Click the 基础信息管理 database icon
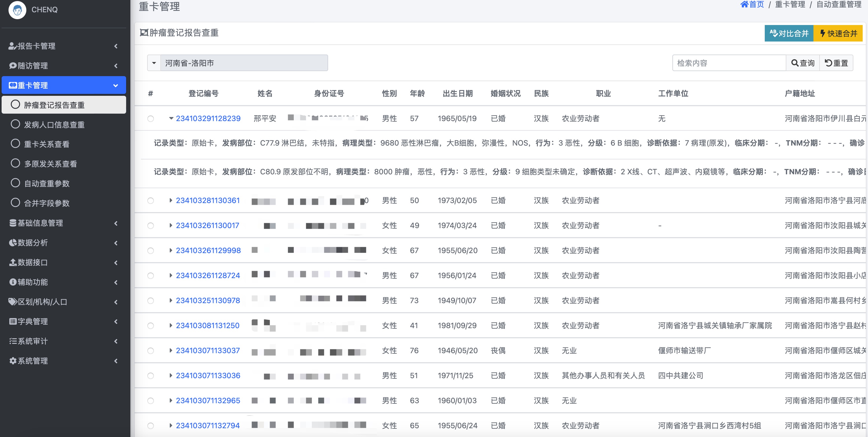Image resolution: width=868 pixels, height=437 pixels. (x=13, y=223)
